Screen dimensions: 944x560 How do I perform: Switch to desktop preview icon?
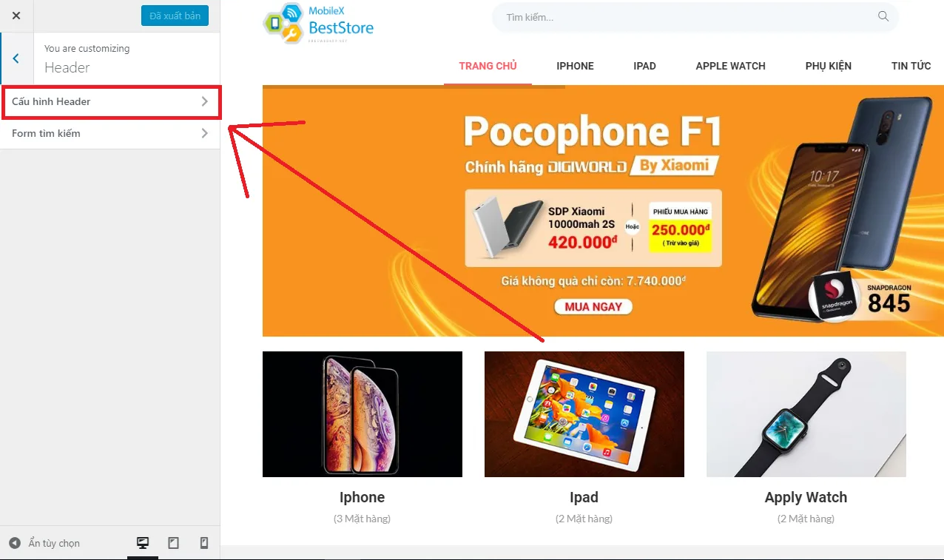143,543
